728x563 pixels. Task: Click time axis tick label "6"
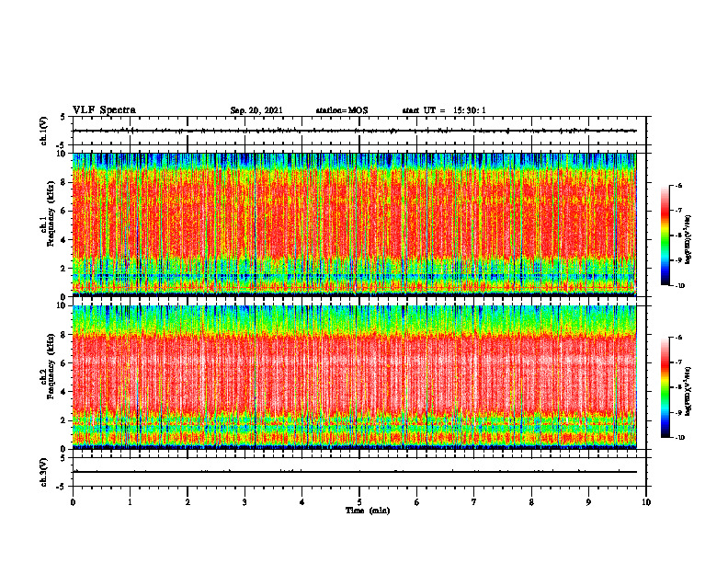(x=416, y=502)
